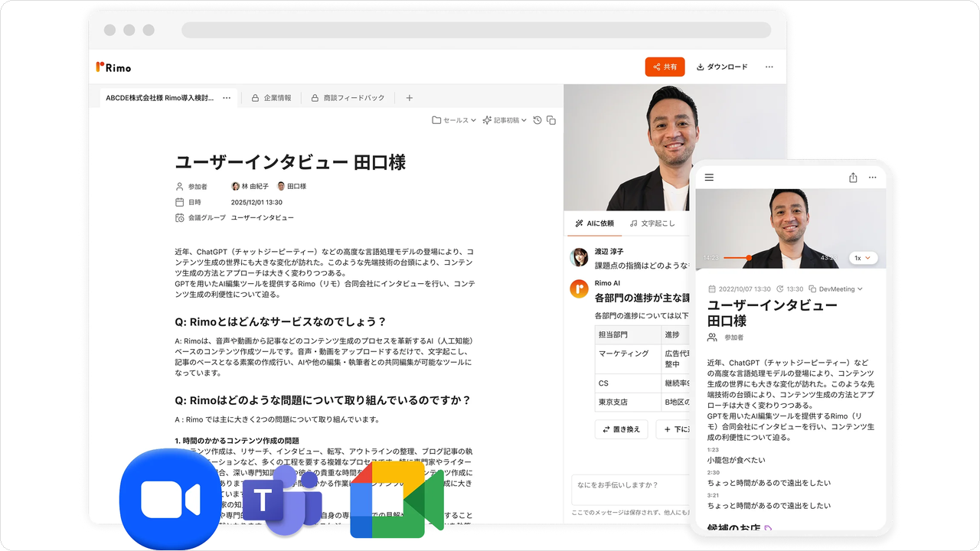This screenshot has width=980, height=551.
Task: Click the 小籠包が食べたい transcript line
Action: tap(737, 460)
